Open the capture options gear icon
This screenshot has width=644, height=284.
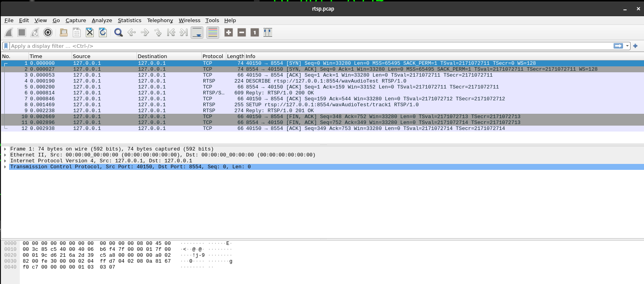[x=48, y=33]
